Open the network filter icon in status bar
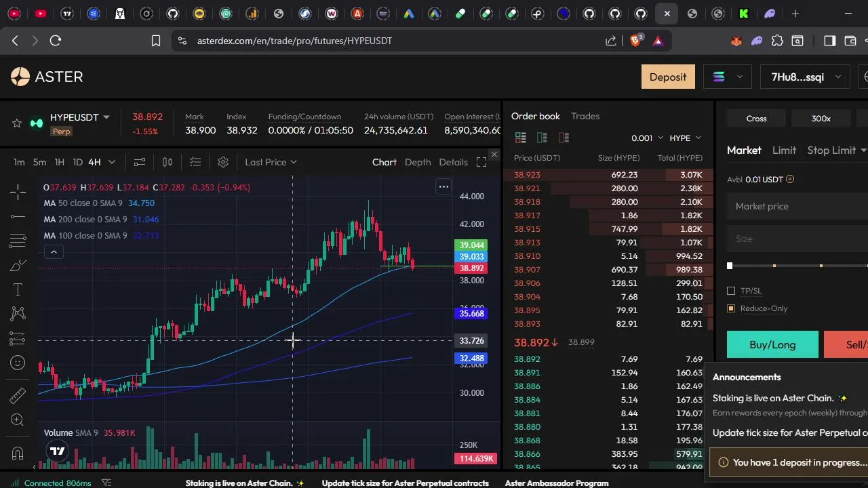The image size is (868, 488). pos(106,483)
